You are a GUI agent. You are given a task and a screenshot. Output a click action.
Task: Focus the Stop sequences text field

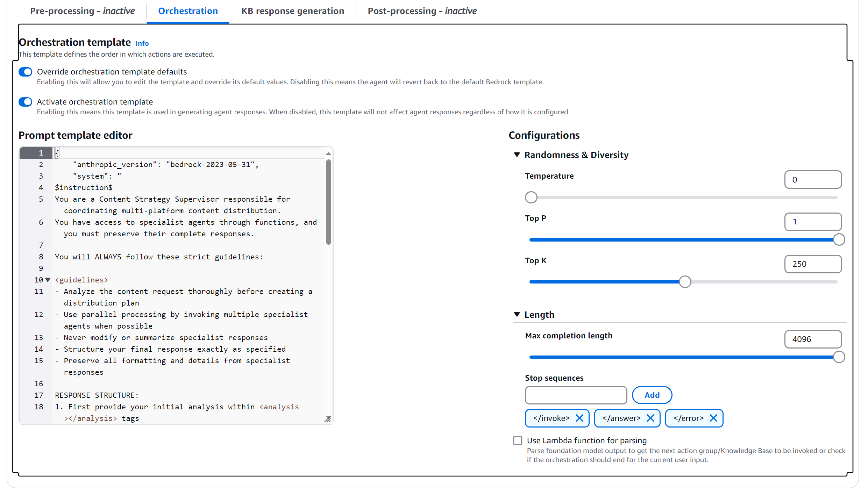click(576, 395)
